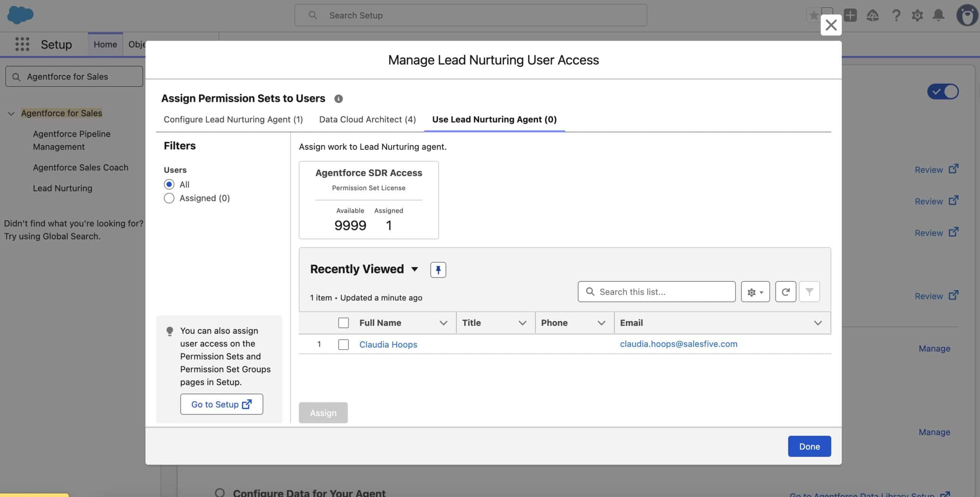The width and height of the screenshot is (980, 497).
Task: Click the help question mark icon
Action: 896,15
